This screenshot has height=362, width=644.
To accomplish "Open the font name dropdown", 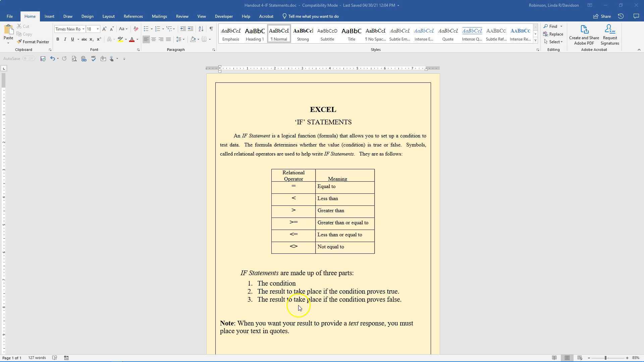I will coord(83,29).
